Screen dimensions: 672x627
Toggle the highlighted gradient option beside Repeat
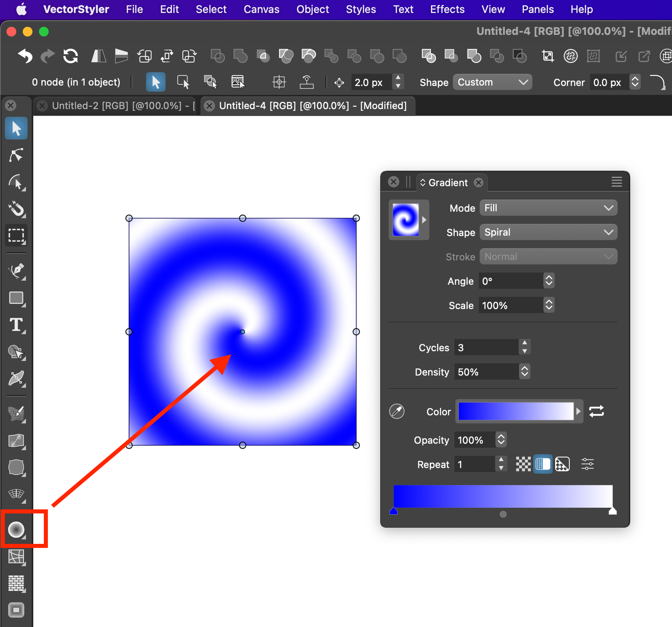coord(543,464)
